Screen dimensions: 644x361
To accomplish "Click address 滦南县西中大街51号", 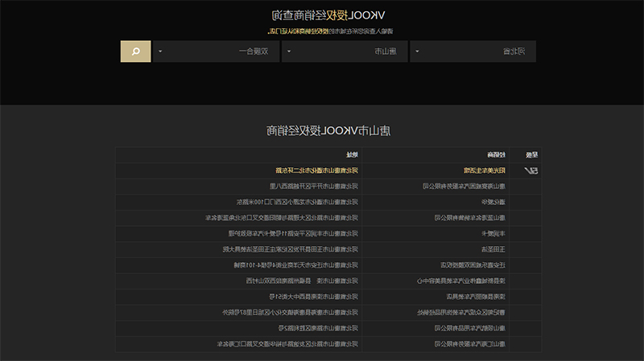I will pyautogui.click(x=313, y=297).
